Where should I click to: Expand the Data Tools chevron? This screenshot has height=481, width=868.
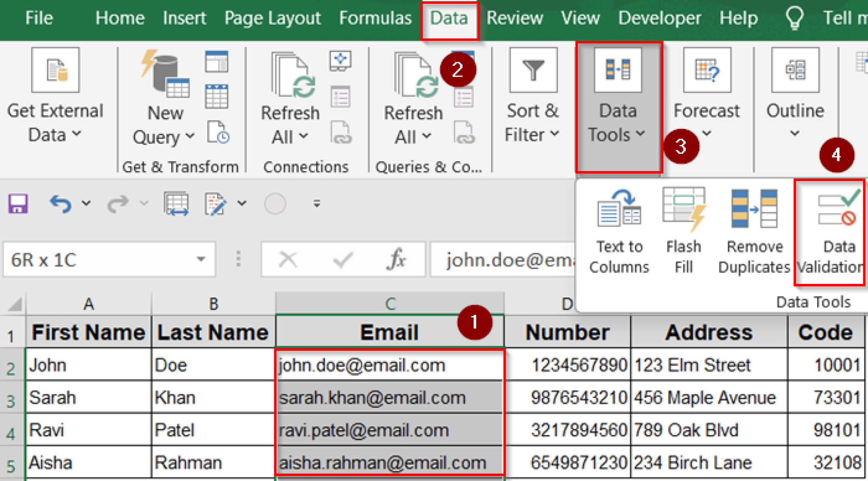click(x=640, y=135)
